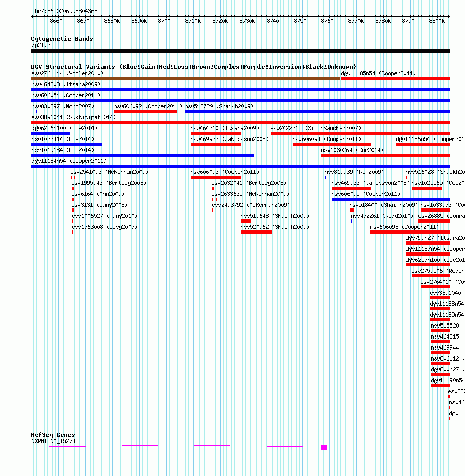
Task: Click the esv1763008 (Levy2007) label
Action: [x=104, y=227]
